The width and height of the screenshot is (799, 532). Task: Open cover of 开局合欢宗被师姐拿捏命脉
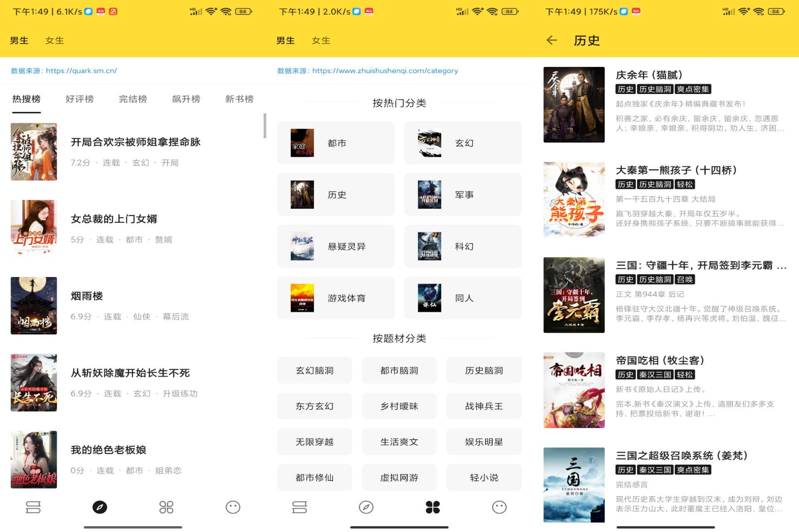point(34,151)
